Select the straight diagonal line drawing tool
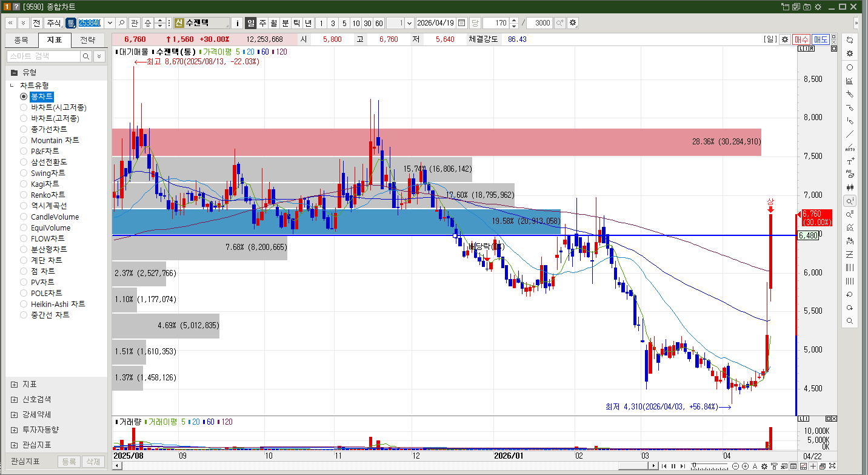 coord(849,134)
